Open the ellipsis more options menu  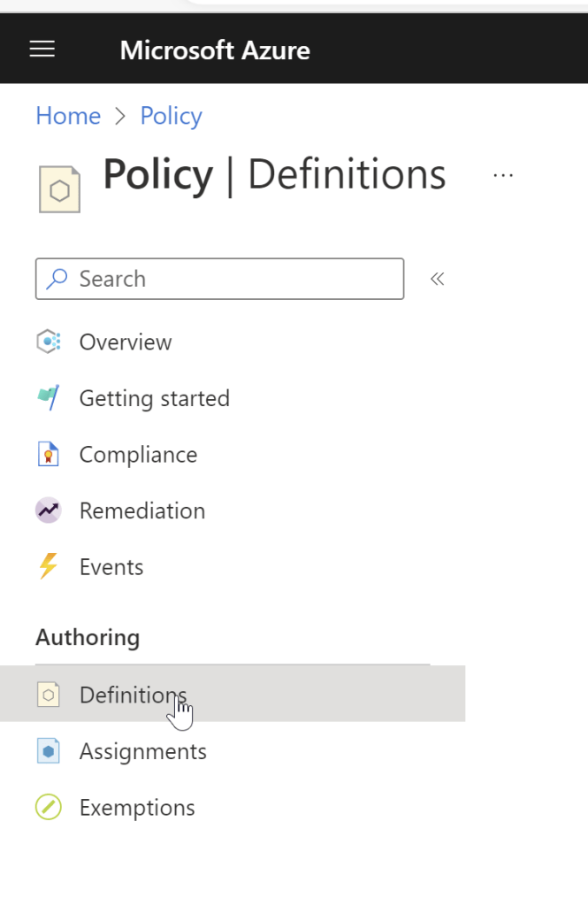coord(503,175)
